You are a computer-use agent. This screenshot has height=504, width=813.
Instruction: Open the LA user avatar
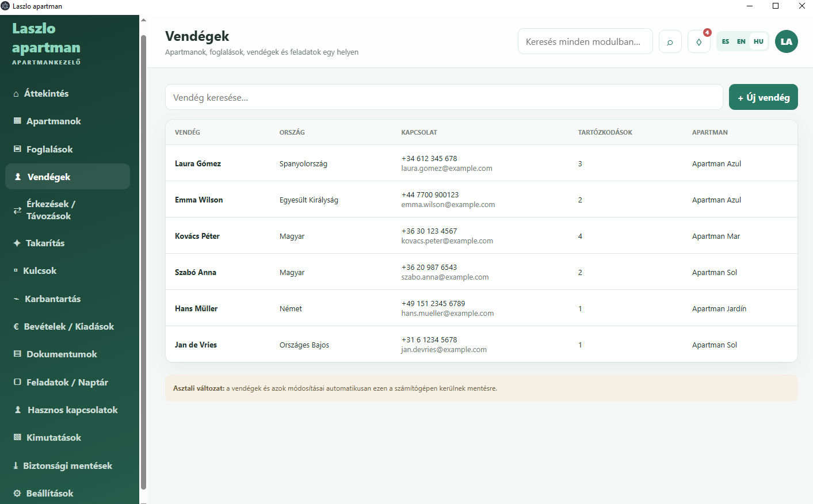pos(786,41)
